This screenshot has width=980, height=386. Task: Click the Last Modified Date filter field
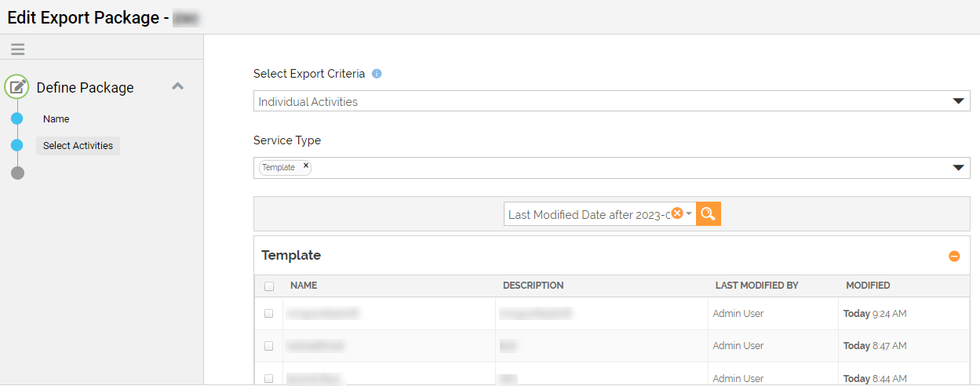[x=587, y=214]
